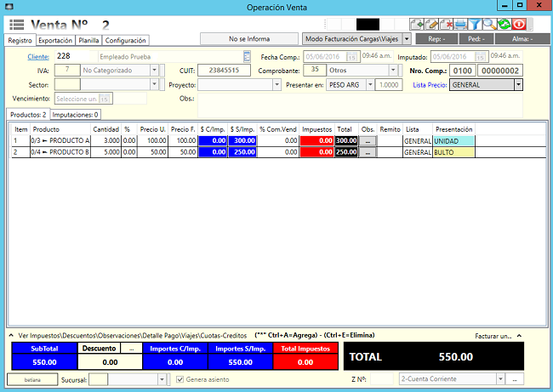Click the Nro. Comp. field 00000002
The width and height of the screenshot is (553, 392).
499,71
